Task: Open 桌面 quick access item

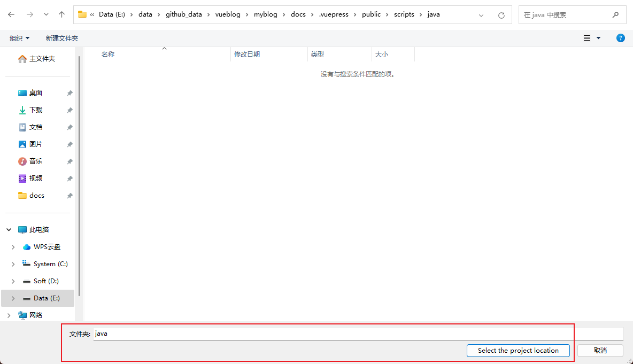Action: point(30,93)
